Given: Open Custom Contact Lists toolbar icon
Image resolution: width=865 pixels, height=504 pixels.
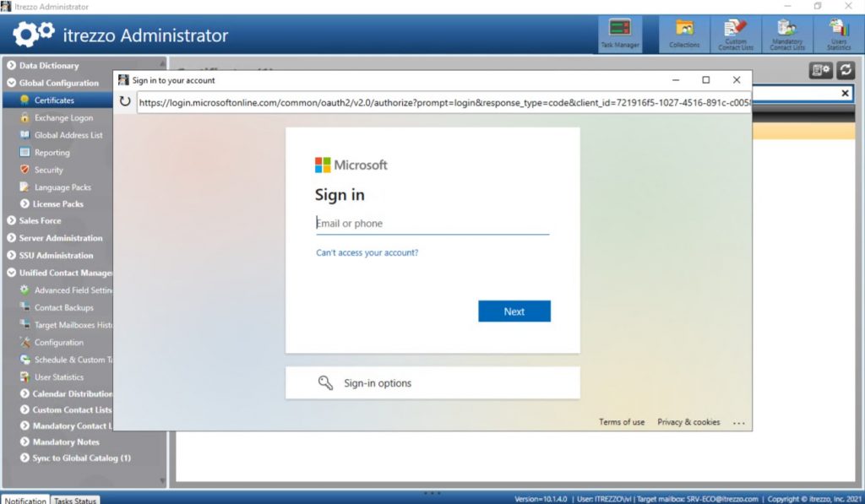Looking at the screenshot, I should [736, 34].
